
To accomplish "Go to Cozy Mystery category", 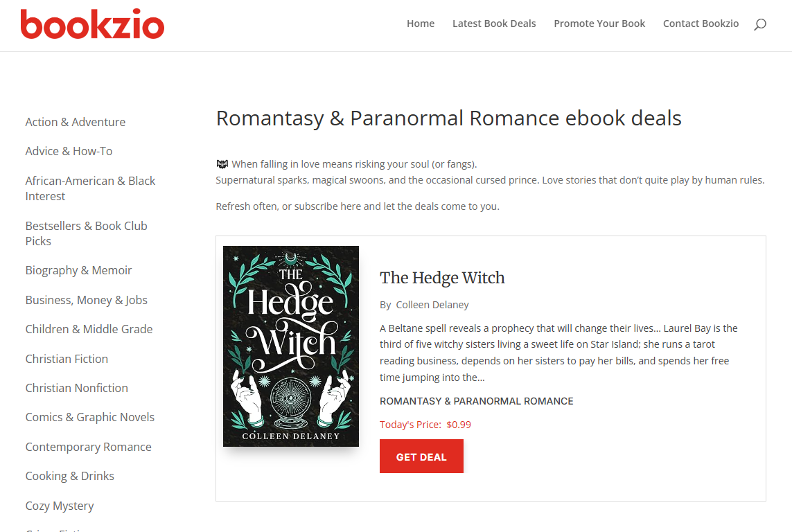I will point(60,506).
